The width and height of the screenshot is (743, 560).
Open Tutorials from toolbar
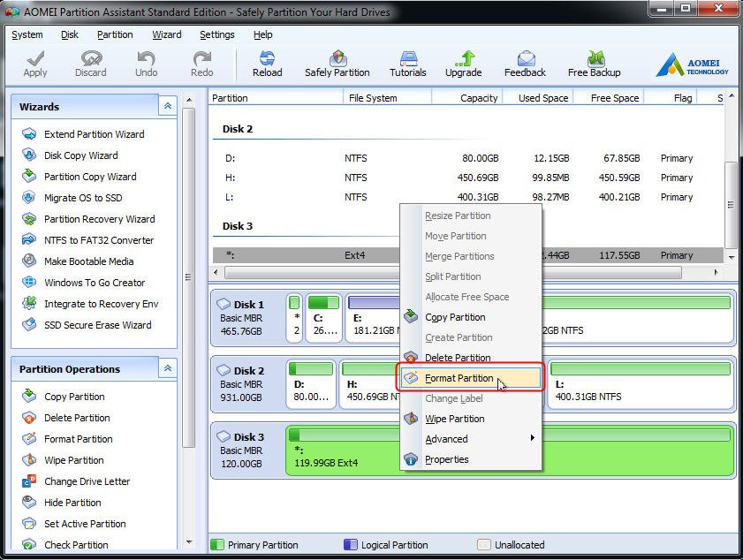pos(408,64)
